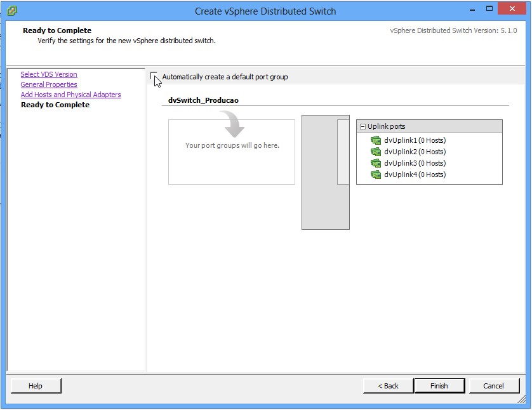Return to Add Hosts and Physical Adapters
The image size is (532, 410).
(x=70, y=95)
